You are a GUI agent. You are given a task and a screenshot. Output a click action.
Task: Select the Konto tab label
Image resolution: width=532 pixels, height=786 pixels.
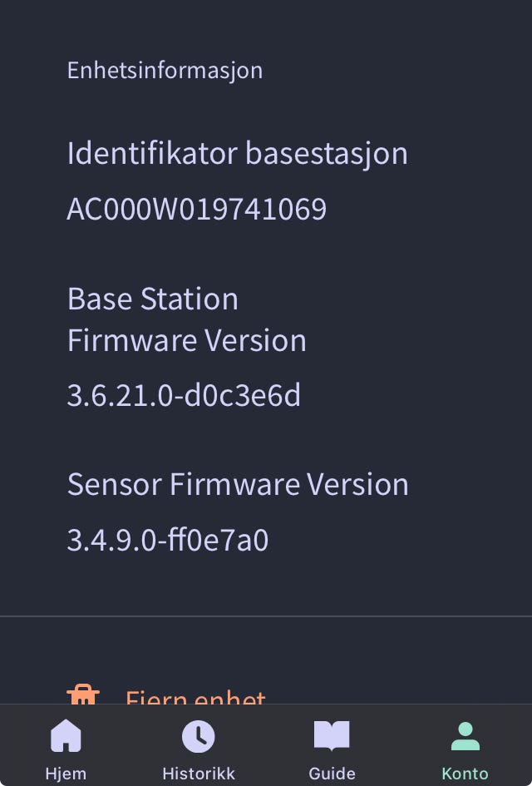[465, 774]
